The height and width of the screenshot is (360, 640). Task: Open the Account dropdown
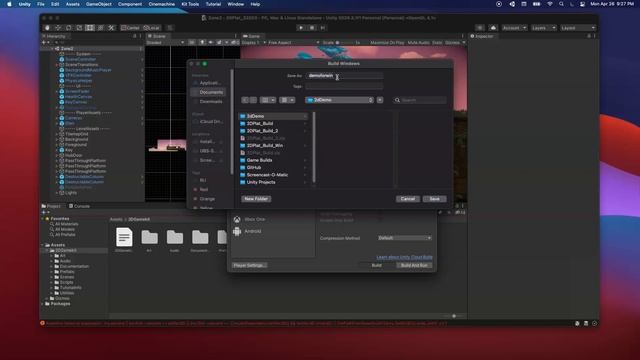click(x=514, y=28)
